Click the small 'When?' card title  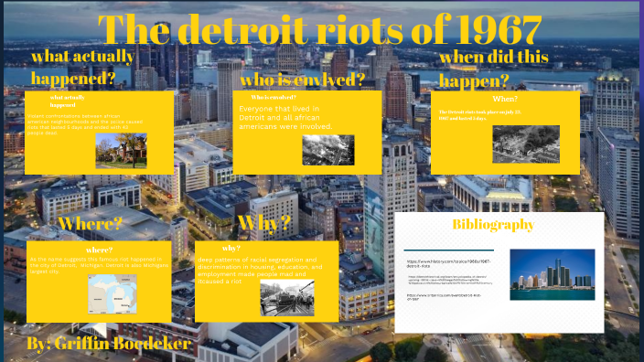pyautogui.click(x=505, y=99)
